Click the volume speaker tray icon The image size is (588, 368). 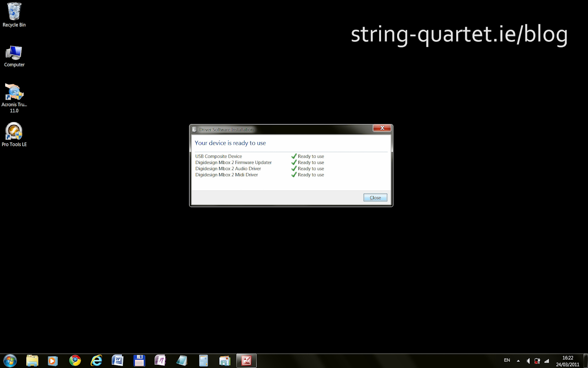[x=528, y=361]
